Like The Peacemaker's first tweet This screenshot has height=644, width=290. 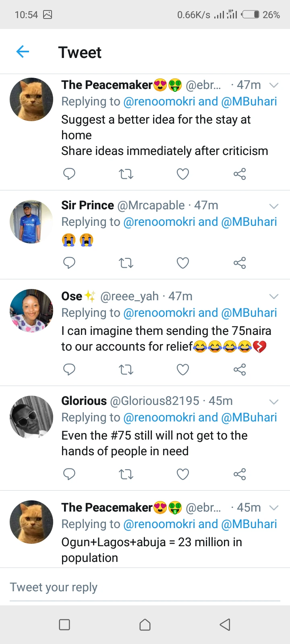183,174
